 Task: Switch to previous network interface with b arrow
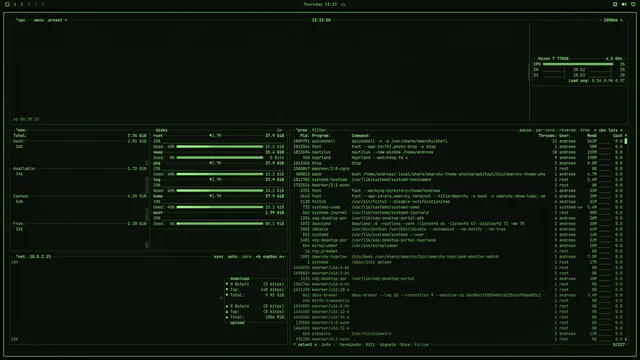[x=258, y=257]
